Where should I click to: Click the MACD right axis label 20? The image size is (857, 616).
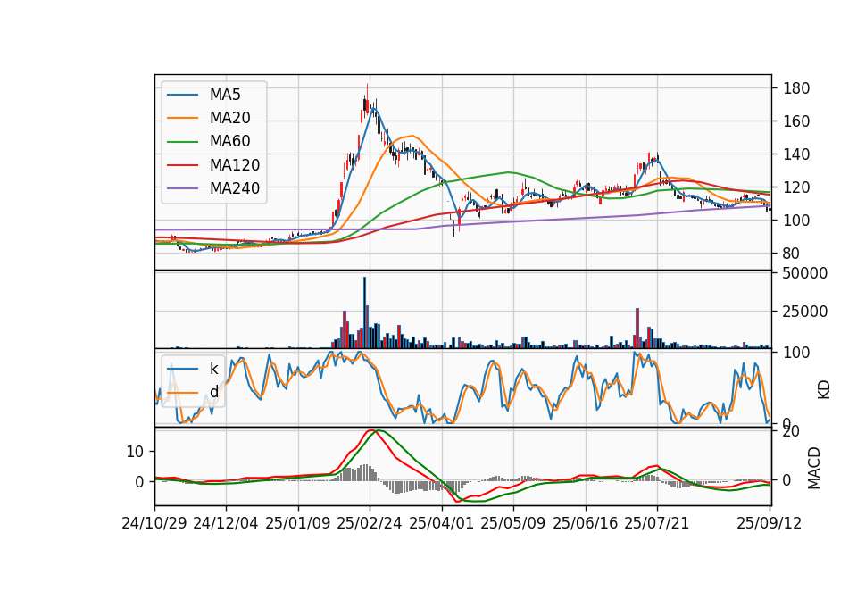pyautogui.click(x=792, y=432)
